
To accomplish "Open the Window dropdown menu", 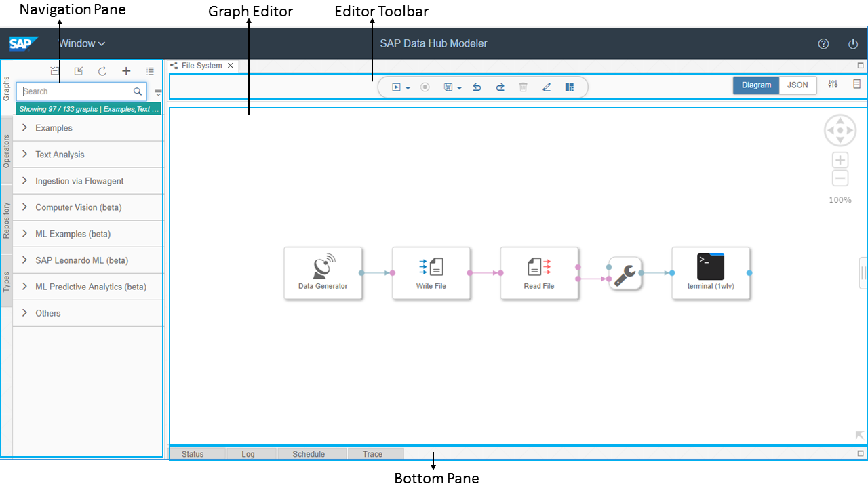I will [x=82, y=44].
